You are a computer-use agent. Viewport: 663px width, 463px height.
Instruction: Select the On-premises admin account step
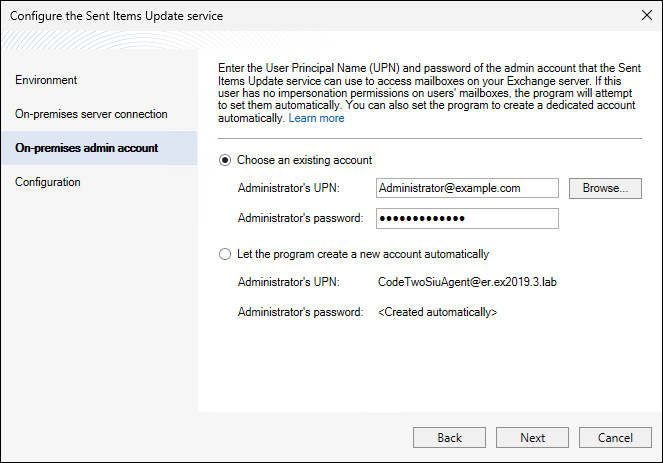87,148
